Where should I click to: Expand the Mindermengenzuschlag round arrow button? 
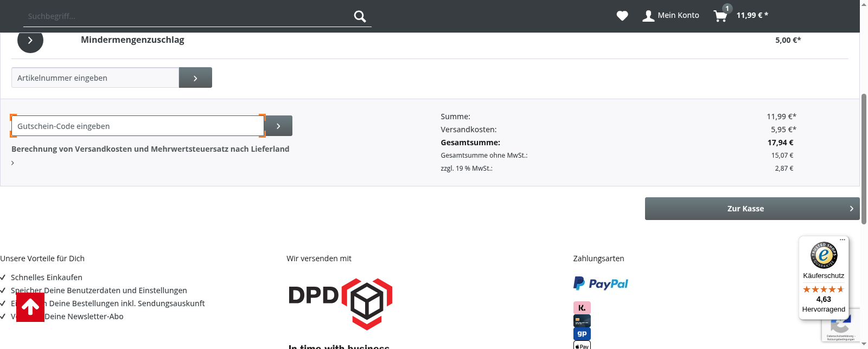click(30, 41)
